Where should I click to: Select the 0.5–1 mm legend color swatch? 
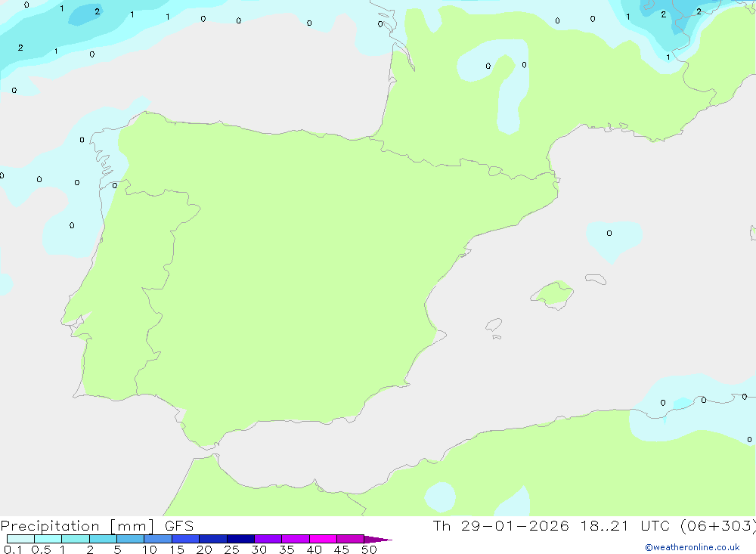48,539
